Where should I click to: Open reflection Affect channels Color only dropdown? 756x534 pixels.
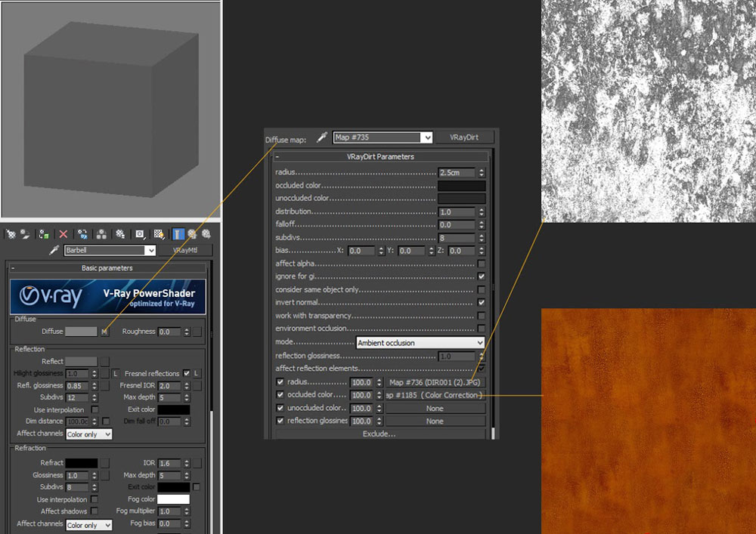[x=89, y=434]
